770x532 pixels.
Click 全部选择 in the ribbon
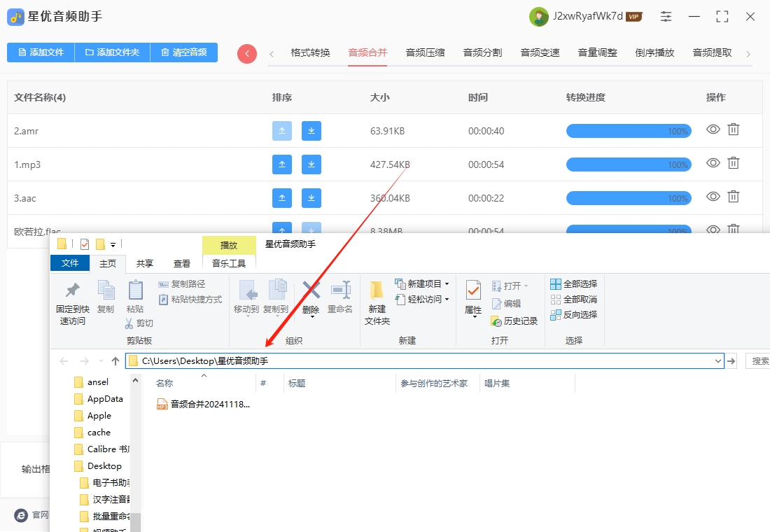coord(574,284)
